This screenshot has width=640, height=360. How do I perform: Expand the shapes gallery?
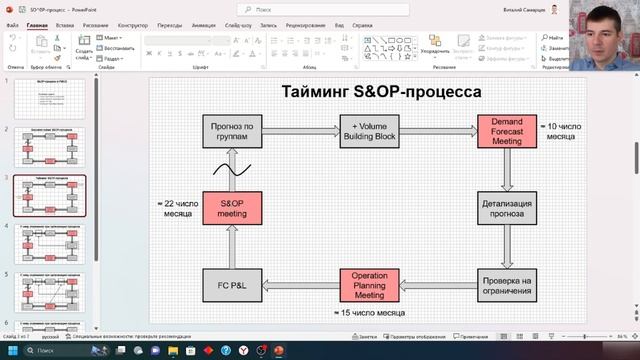(415, 57)
